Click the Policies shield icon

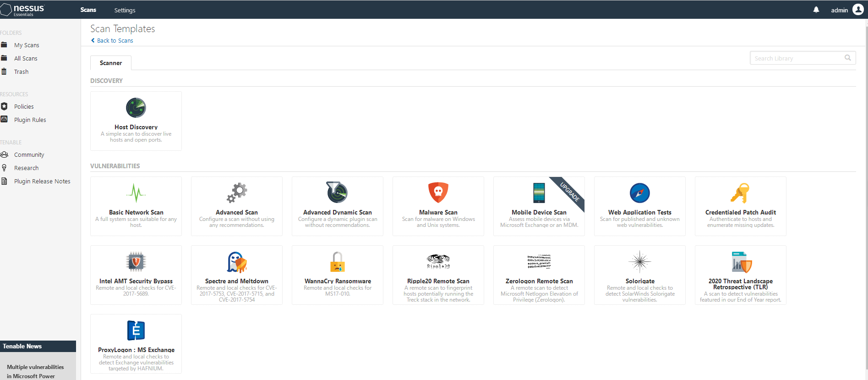(x=4, y=106)
